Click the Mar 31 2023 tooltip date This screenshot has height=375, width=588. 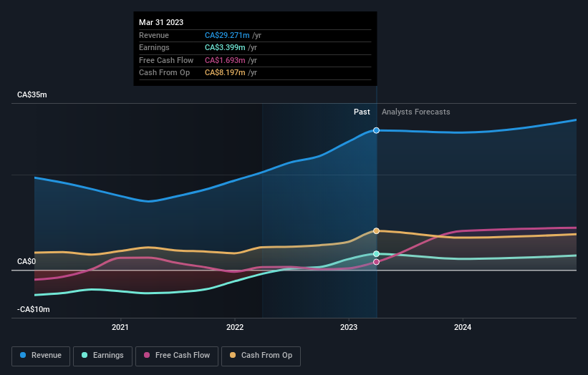[x=161, y=22]
